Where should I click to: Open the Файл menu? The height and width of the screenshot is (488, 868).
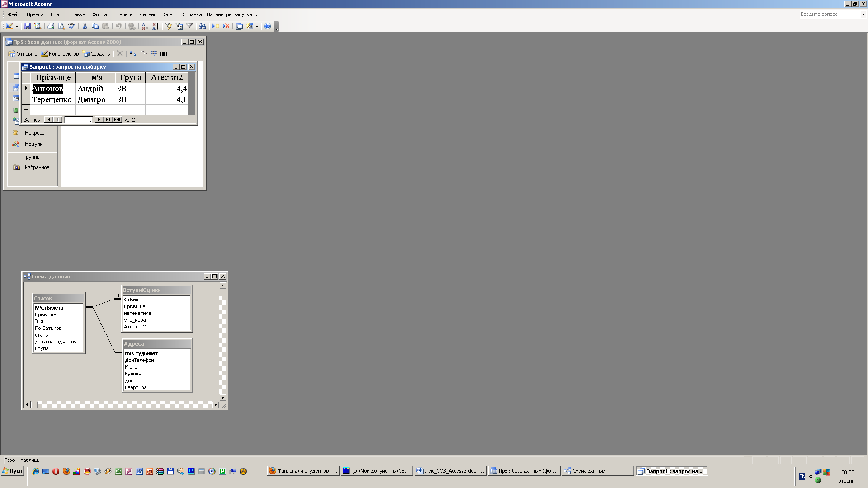tap(14, 14)
